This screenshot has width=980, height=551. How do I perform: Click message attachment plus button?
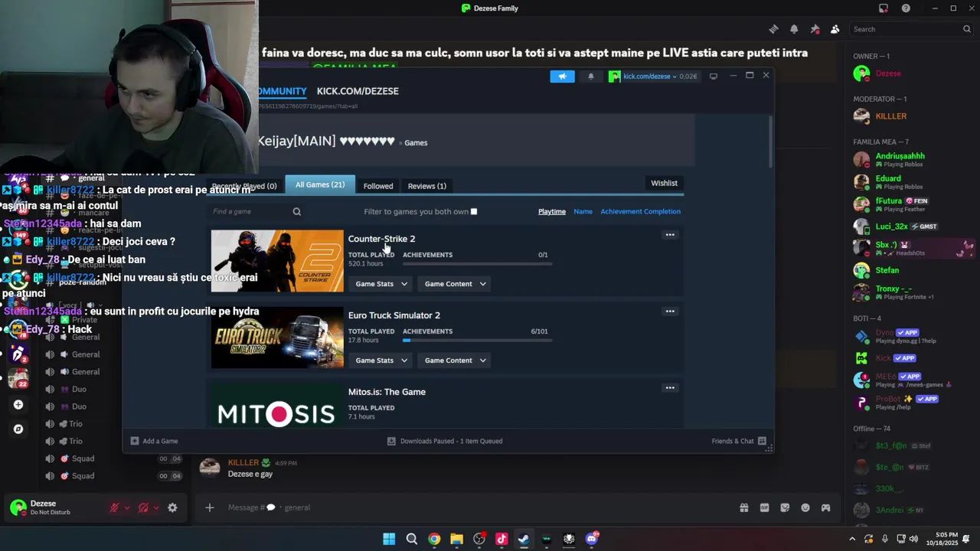pos(209,507)
